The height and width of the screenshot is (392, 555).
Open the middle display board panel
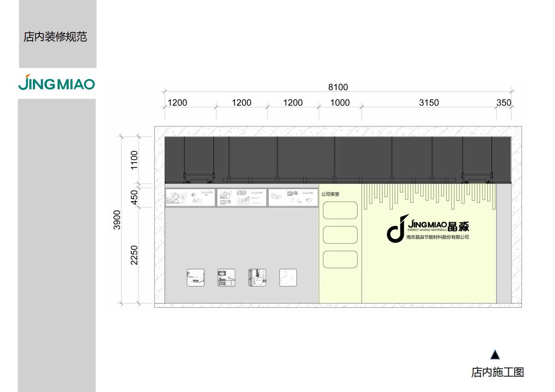click(x=242, y=197)
